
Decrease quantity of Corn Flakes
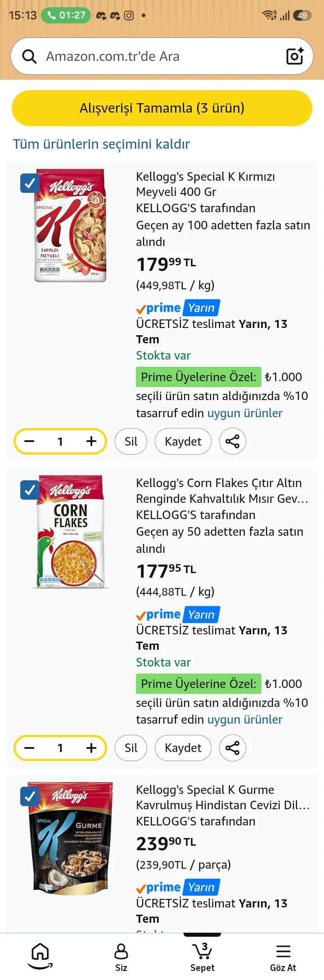point(29,748)
